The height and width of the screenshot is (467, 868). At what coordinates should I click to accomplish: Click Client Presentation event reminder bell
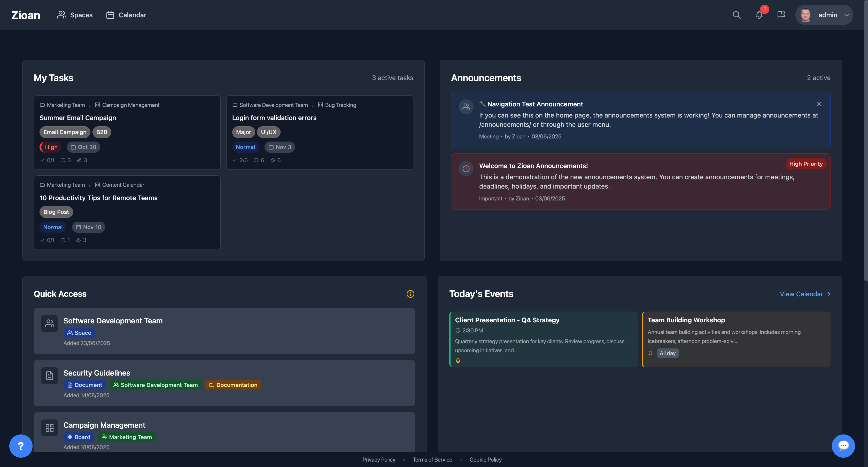(x=458, y=361)
